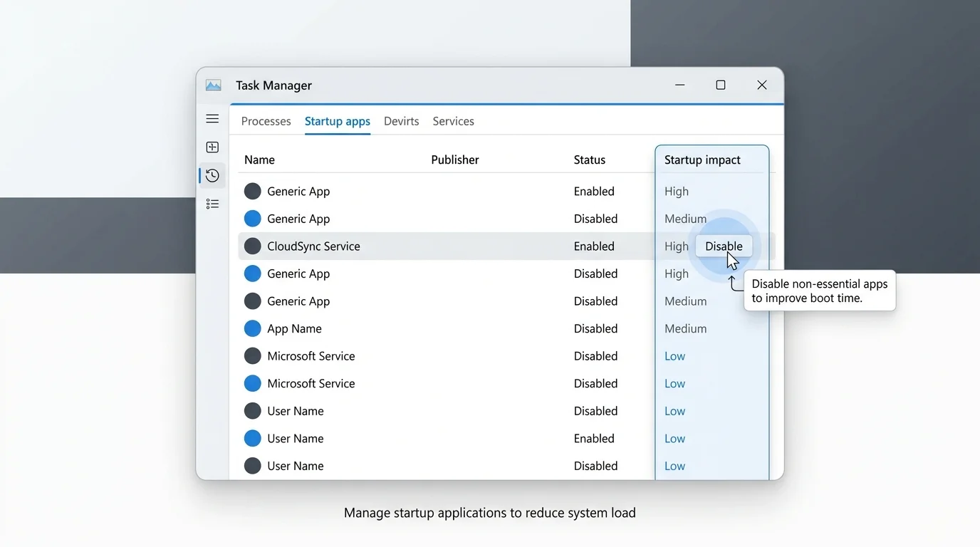Click the dark Microsoft Service icon
The image size is (980, 547).
(x=252, y=356)
